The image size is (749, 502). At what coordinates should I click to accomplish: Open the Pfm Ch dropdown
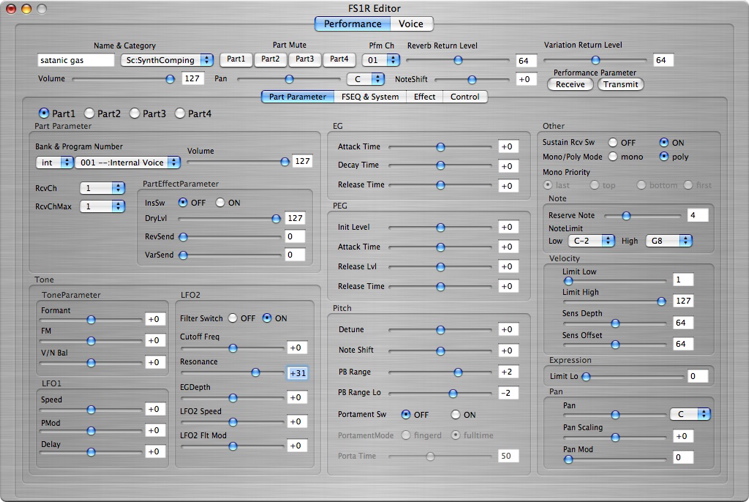(381, 60)
